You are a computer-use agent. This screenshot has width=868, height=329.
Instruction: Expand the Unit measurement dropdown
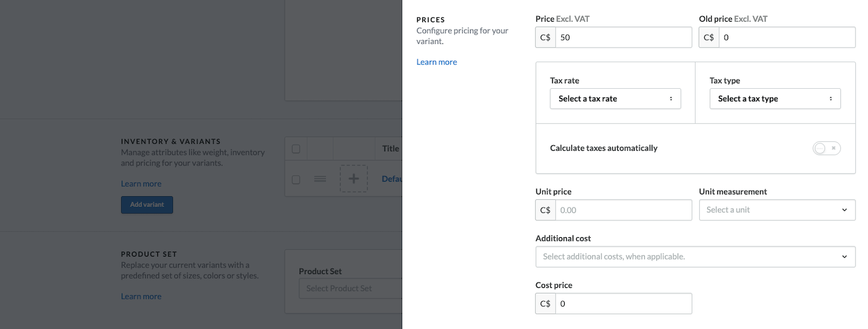click(x=776, y=209)
